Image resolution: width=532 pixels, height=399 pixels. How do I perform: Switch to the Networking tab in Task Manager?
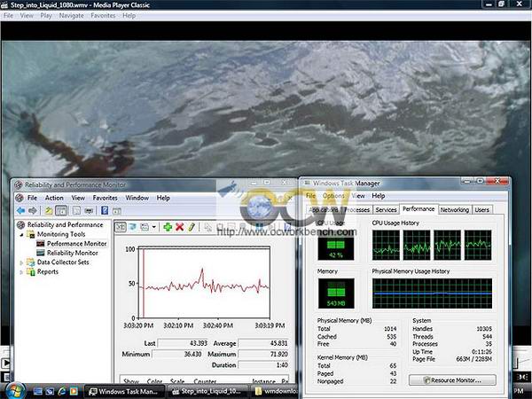pos(454,210)
